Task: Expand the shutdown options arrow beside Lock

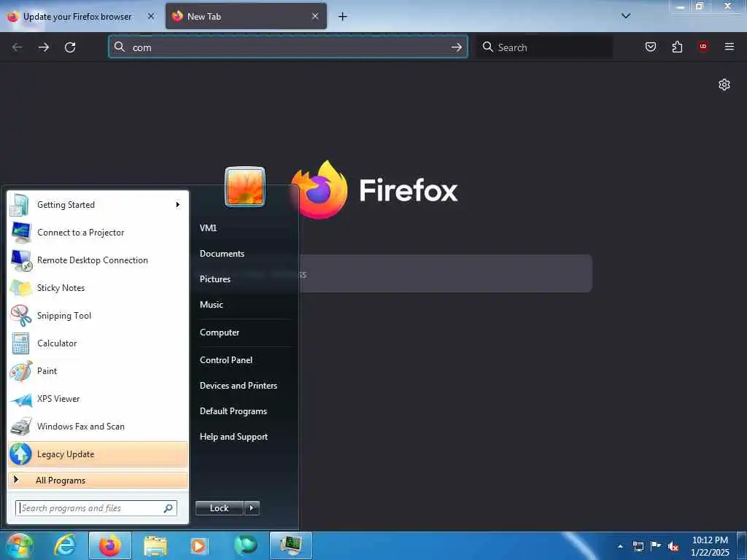Action: point(252,508)
